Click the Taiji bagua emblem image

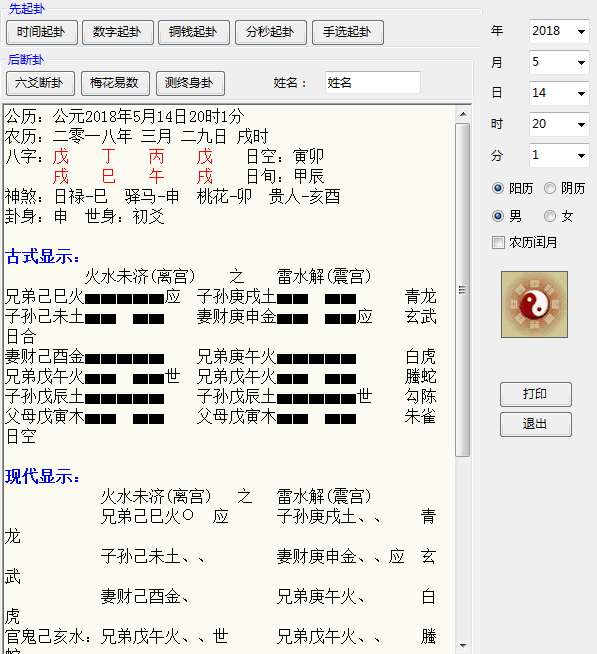point(534,304)
